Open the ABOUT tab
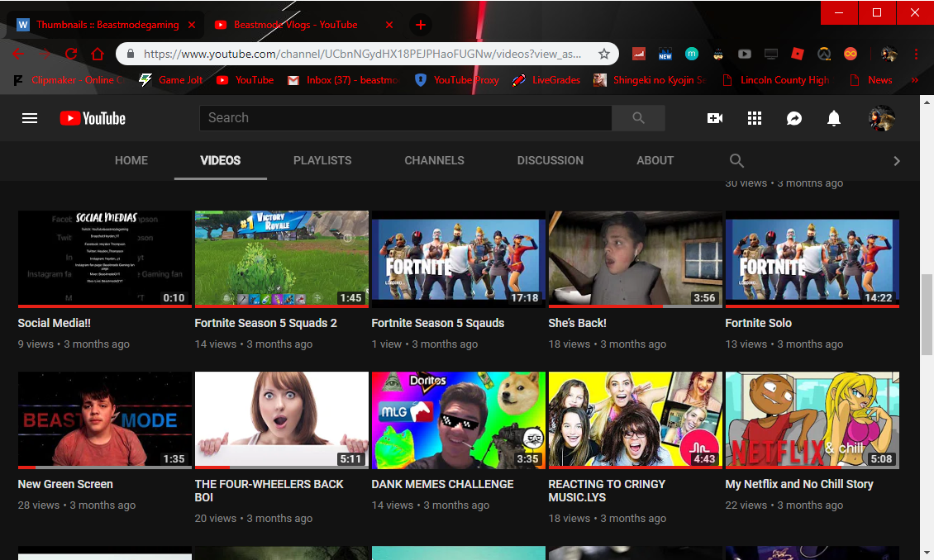 (655, 161)
